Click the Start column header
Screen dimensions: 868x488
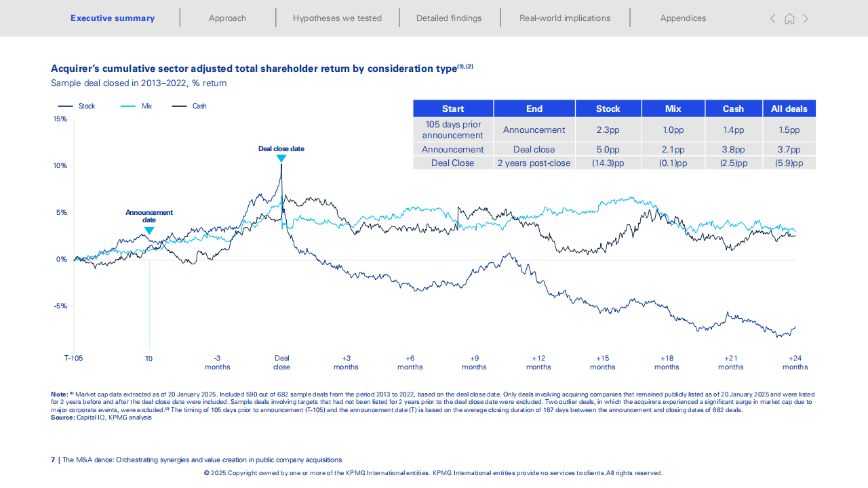point(453,108)
